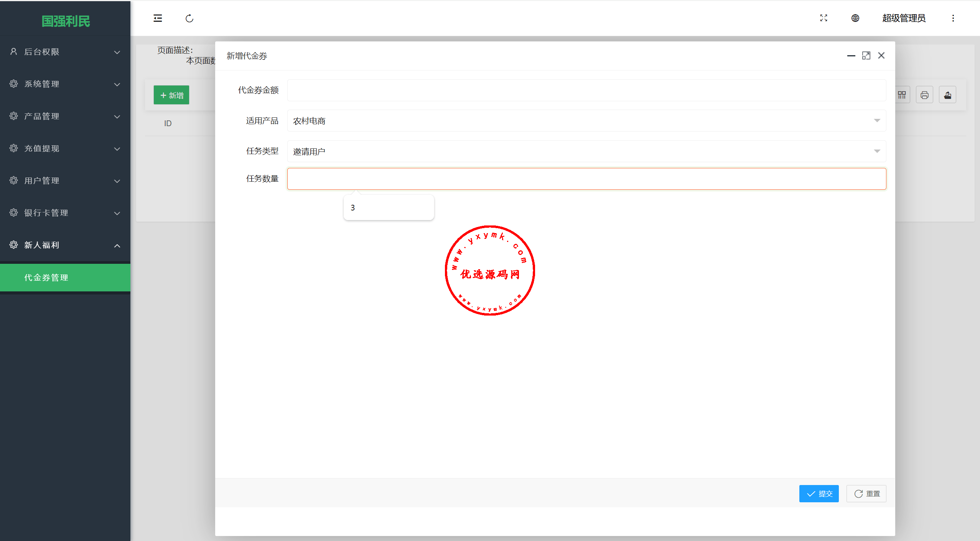Screen dimensions: 980x541
Task: Open the 超级管理员 user menu
Action: click(904, 18)
